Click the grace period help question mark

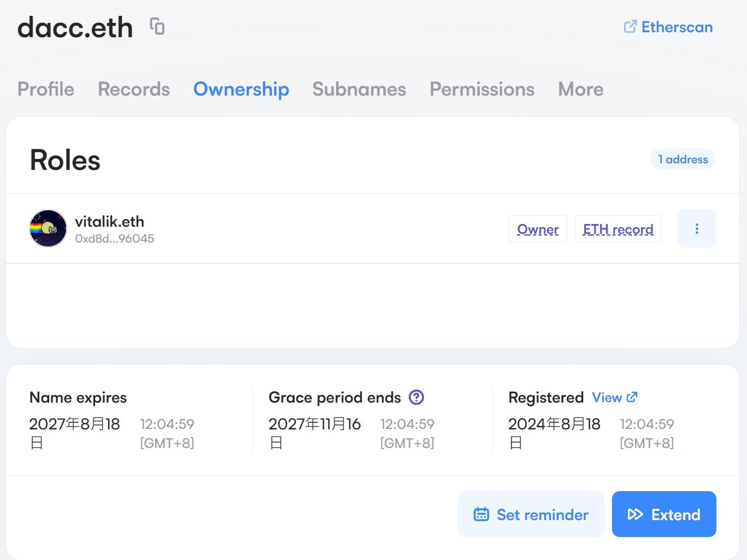tap(416, 397)
